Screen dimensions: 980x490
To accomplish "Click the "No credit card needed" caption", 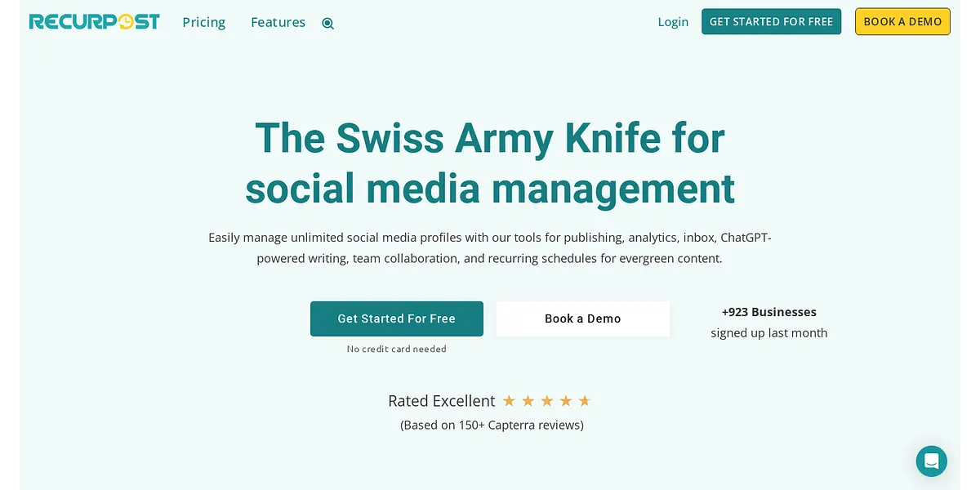I will 396,349.
